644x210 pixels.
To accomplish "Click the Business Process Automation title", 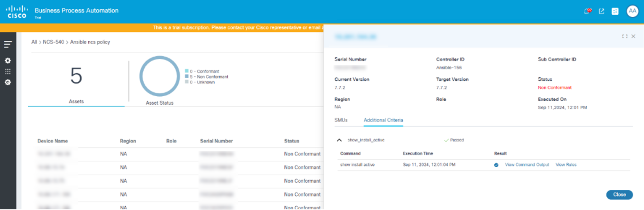I will (x=77, y=11).
